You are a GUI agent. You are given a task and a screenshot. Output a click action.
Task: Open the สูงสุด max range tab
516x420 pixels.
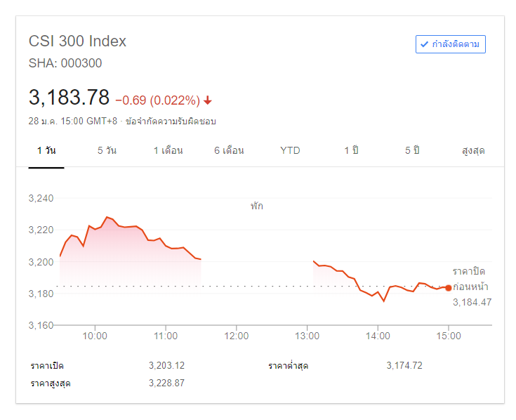click(x=473, y=151)
